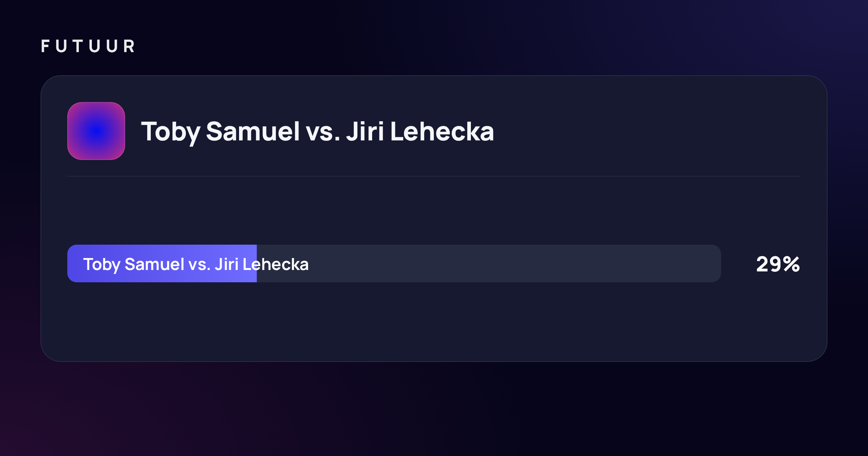
Task: Click the FUTUUR logo
Action: click(88, 46)
